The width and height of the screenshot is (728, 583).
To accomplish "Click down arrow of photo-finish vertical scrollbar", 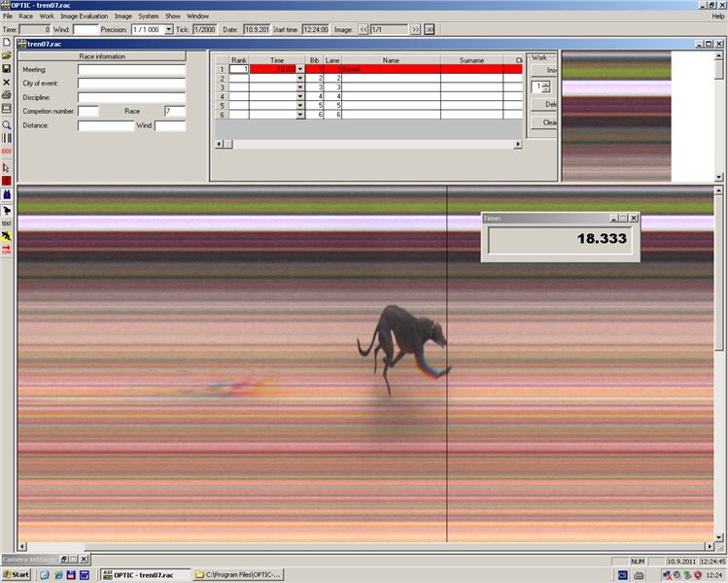I will click(x=718, y=537).
